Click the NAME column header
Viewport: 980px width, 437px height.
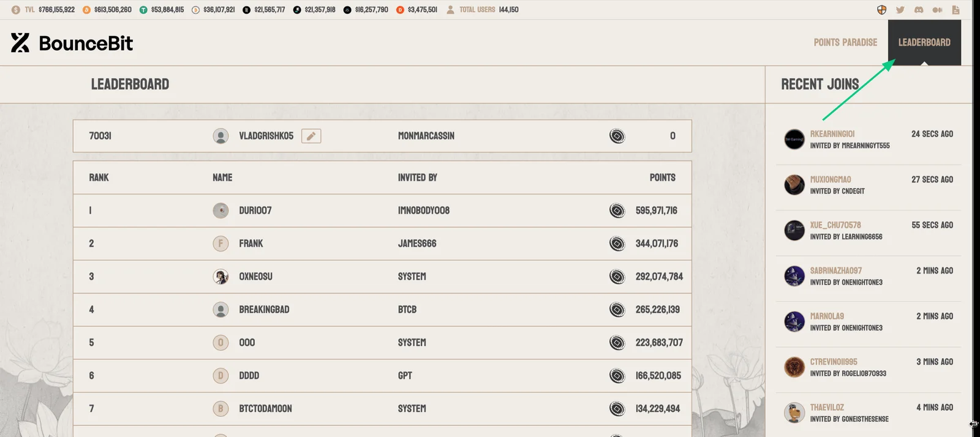(222, 177)
